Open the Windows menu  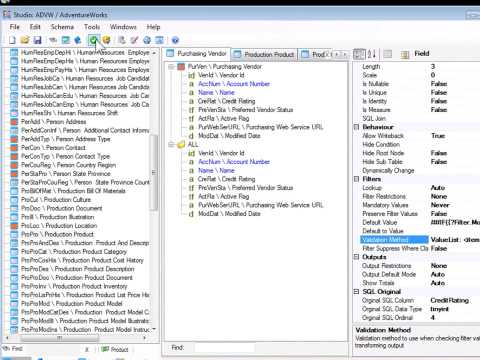click(123, 27)
